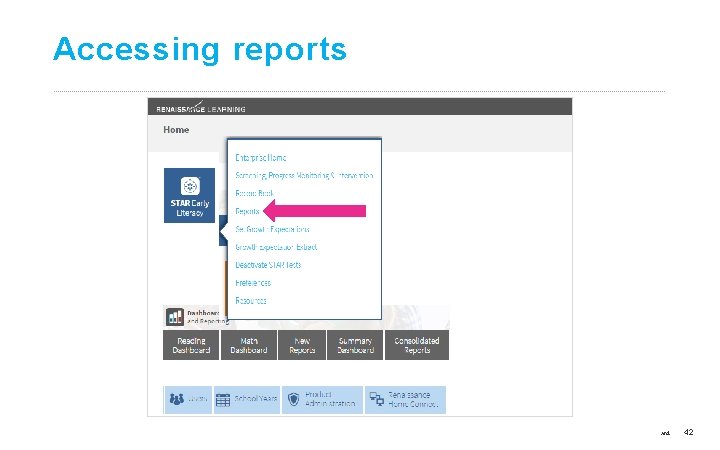Click the Dashboards and Reporting chart icon
The height and width of the screenshot is (450, 720).
pyautogui.click(x=174, y=317)
